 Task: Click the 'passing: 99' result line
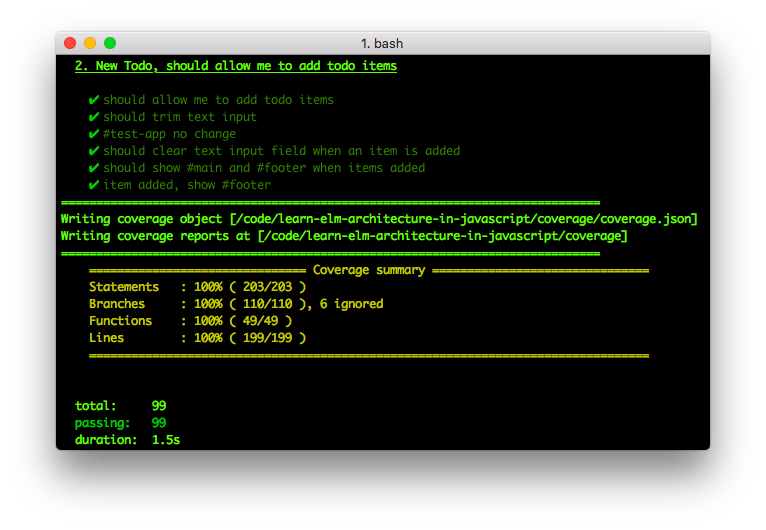[120, 423]
